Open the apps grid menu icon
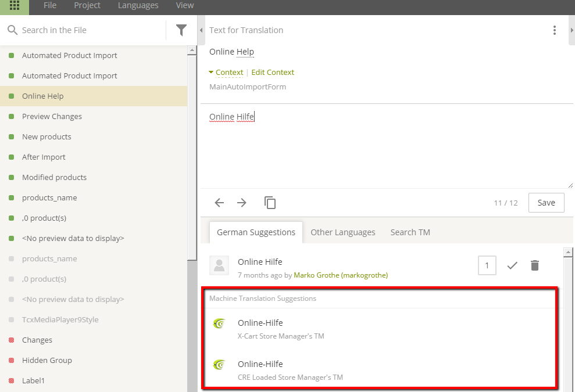Image resolution: width=575 pixels, height=392 pixels. (15, 5)
